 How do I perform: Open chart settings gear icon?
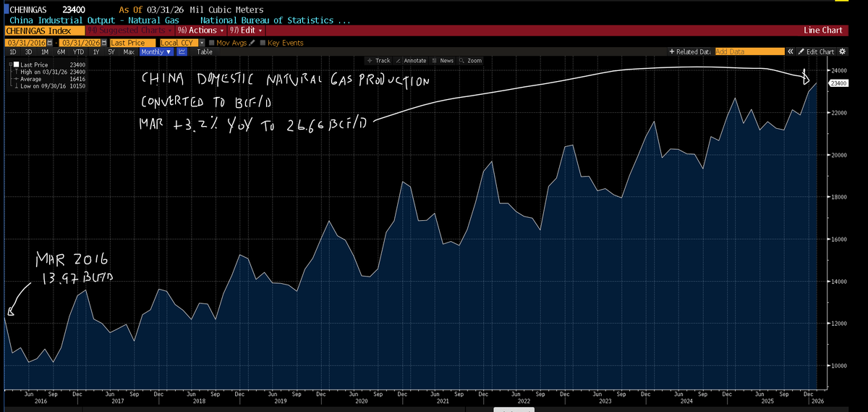tap(842, 51)
